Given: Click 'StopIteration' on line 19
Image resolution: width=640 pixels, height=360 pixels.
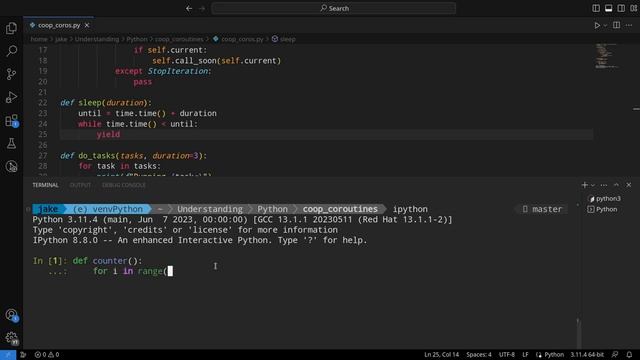Looking at the screenshot, I should 178,71.
